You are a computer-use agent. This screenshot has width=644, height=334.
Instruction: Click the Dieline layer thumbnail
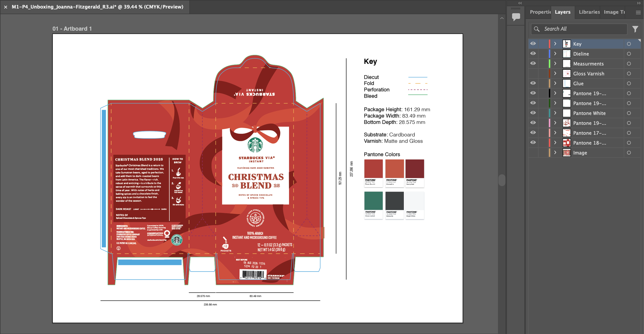click(x=566, y=54)
